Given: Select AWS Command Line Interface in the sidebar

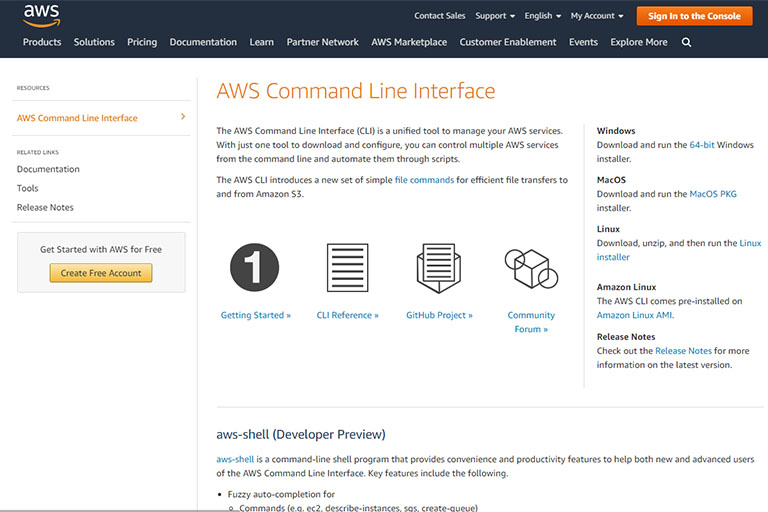Looking at the screenshot, I should (77, 118).
